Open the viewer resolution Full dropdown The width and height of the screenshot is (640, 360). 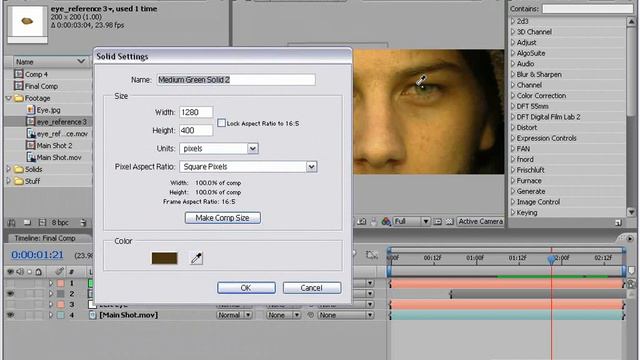click(412, 222)
